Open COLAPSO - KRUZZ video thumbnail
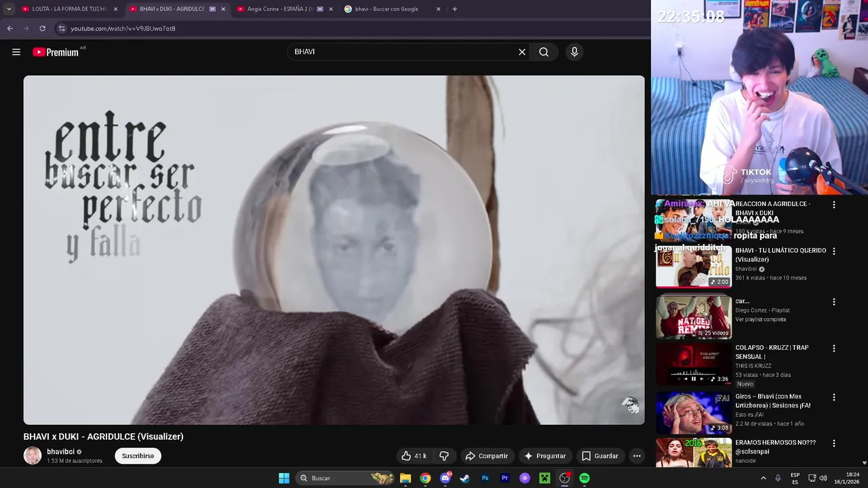 click(x=693, y=364)
